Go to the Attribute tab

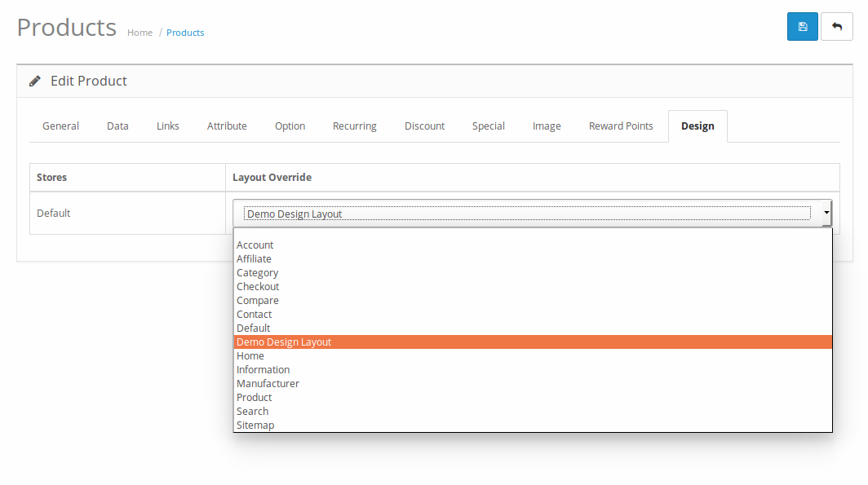click(227, 126)
